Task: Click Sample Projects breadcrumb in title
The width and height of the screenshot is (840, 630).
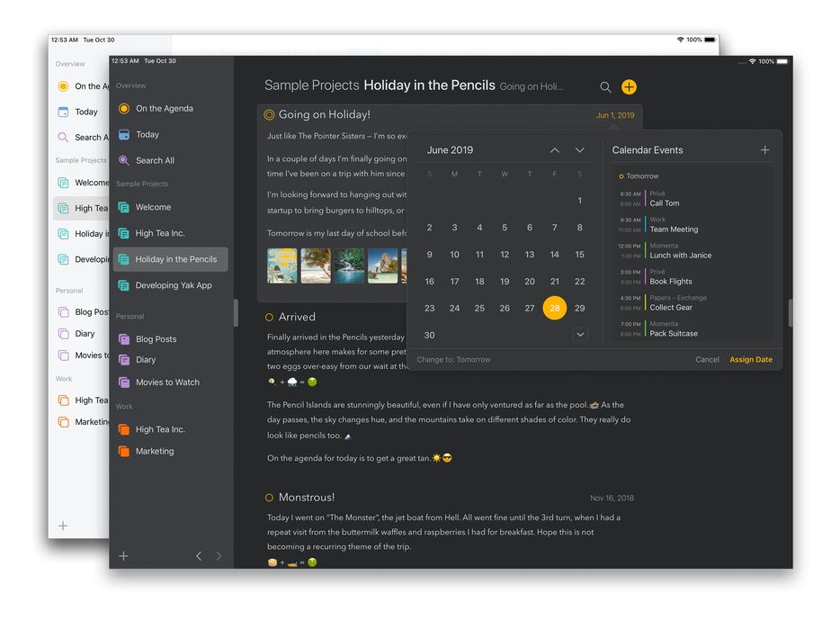Action: point(312,85)
